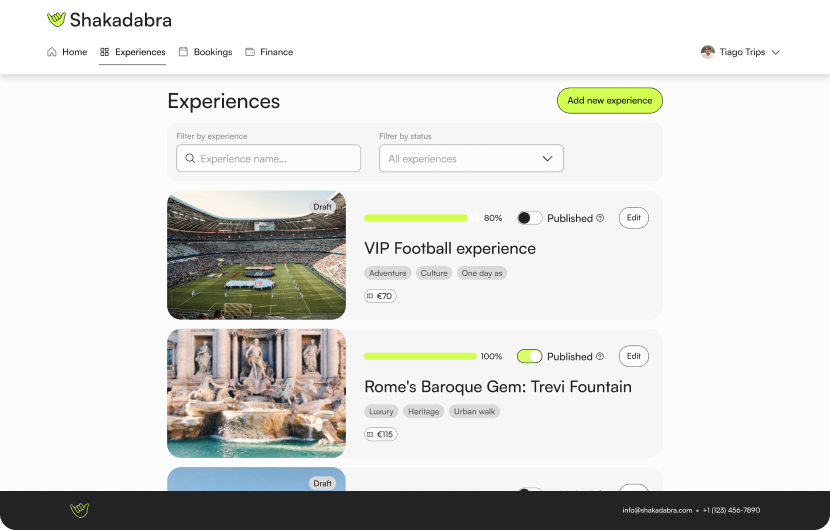Enable the Published toggle for VIP Football experience

point(529,218)
